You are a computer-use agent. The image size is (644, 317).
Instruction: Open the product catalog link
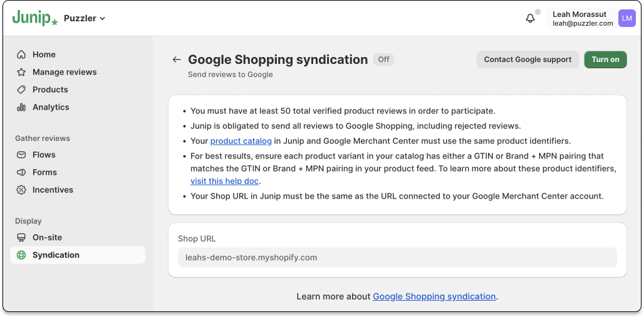(x=241, y=141)
